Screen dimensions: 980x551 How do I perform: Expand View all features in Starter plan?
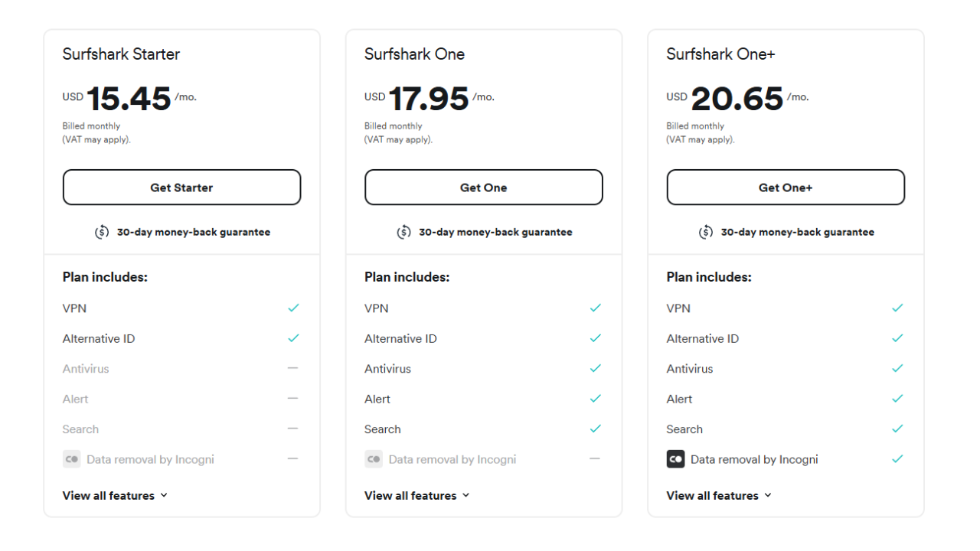(115, 496)
